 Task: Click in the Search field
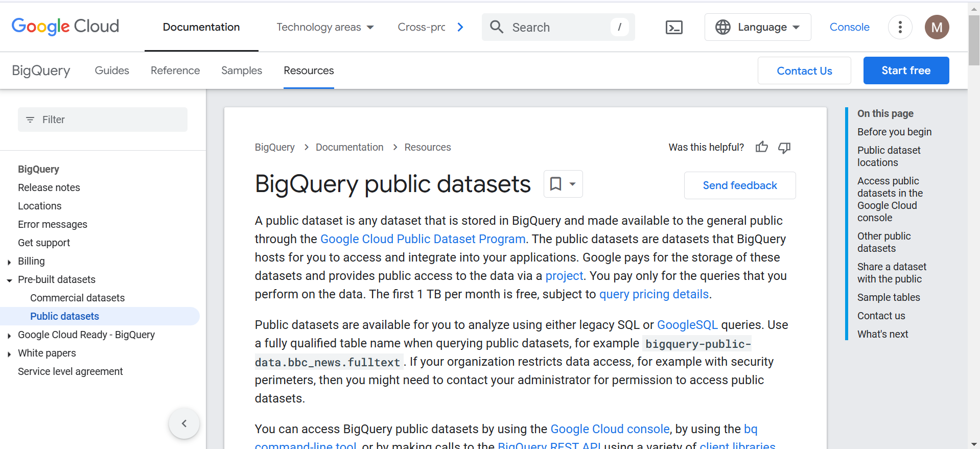(558, 27)
